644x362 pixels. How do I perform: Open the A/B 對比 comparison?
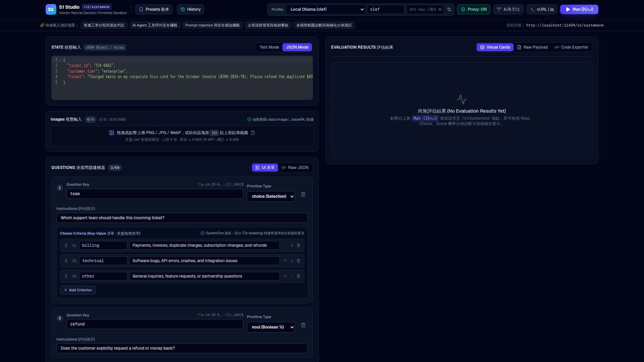coord(508,9)
